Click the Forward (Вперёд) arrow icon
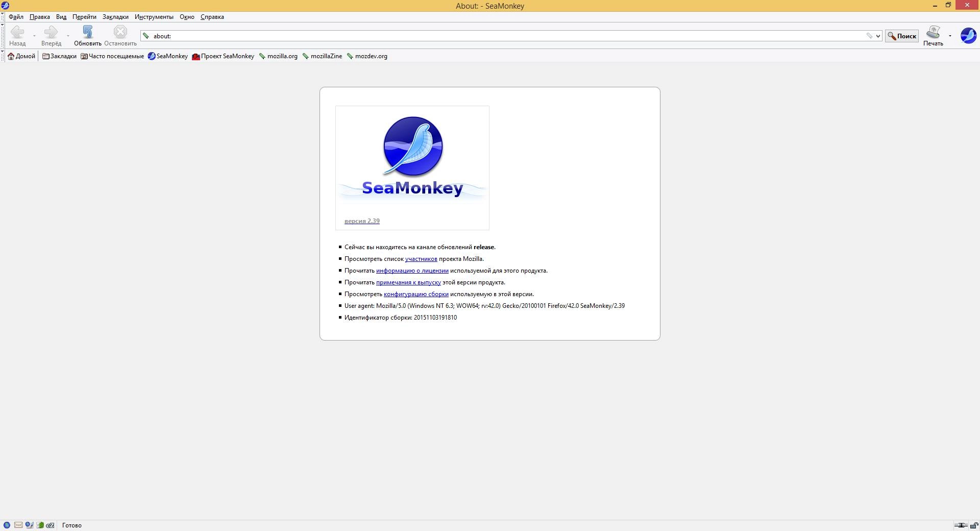Image resolution: width=980 pixels, height=531 pixels. coord(51,32)
